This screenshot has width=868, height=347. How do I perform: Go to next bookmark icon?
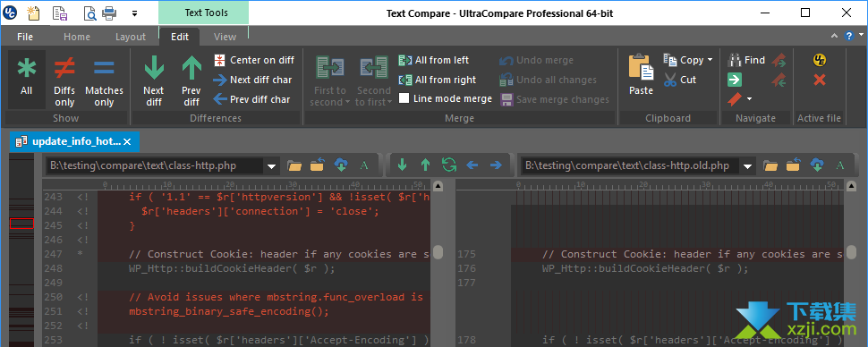coord(779,60)
